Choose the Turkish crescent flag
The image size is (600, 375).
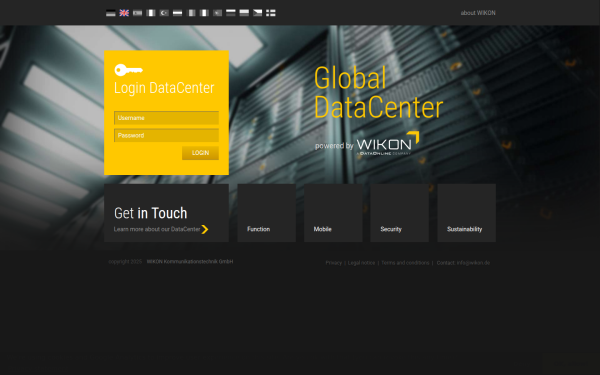pos(164,13)
